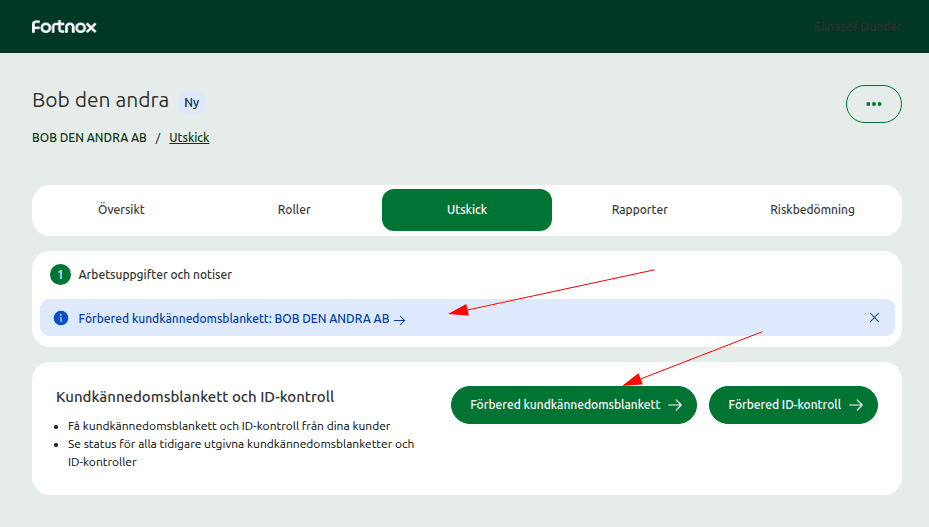
Task: Click the Förbered ID-kontroll button
Action: (793, 405)
